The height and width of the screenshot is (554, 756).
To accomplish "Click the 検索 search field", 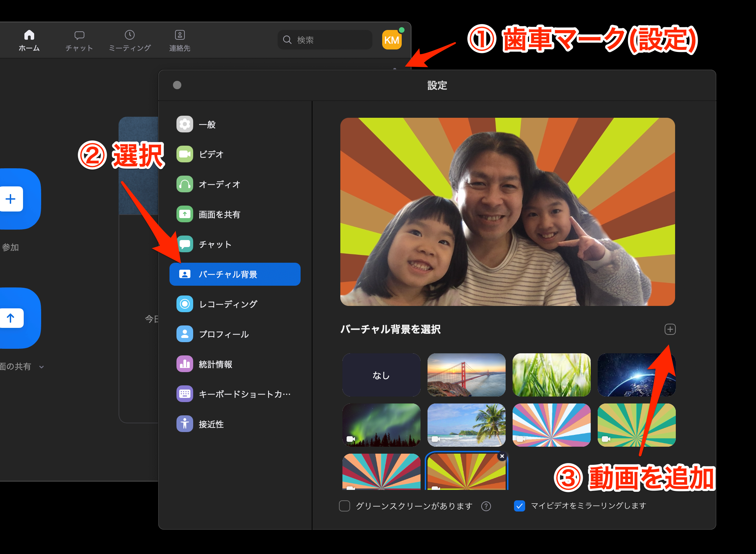I will tap(325, 40).
